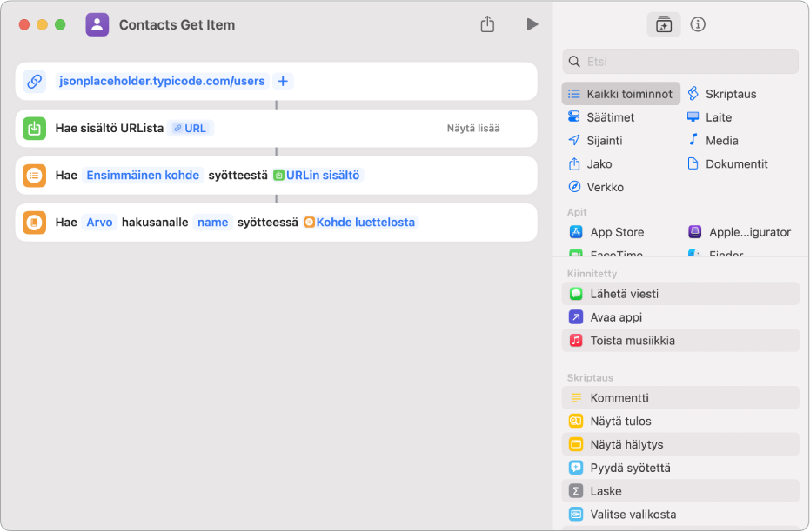Click the Kiinnitetty section header
810x532 pixels.
[x=592, y=274]
